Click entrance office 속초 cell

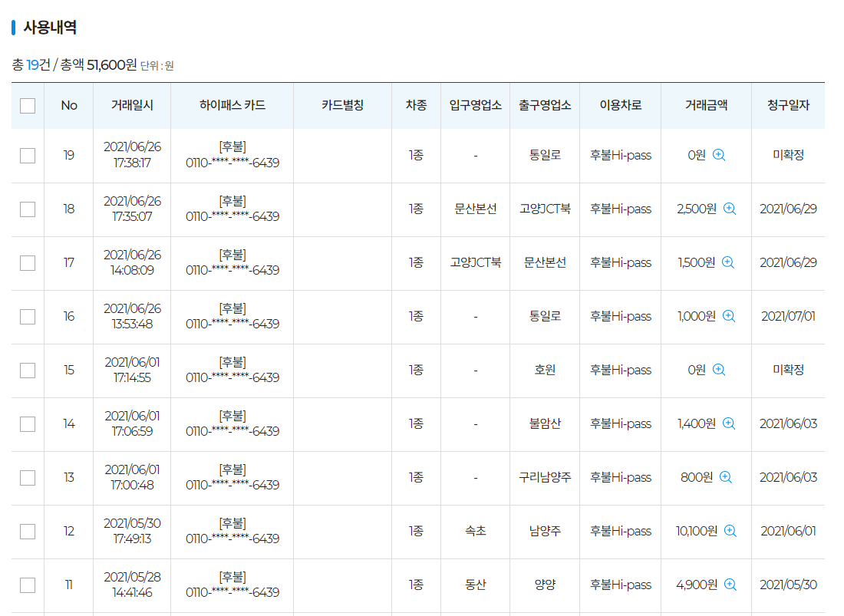(475, 531)
